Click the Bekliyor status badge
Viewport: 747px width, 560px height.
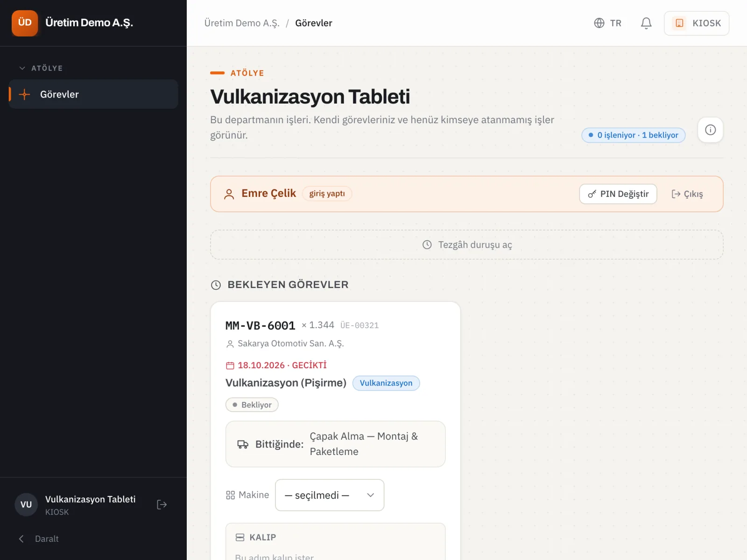click(x=252, y=405)
